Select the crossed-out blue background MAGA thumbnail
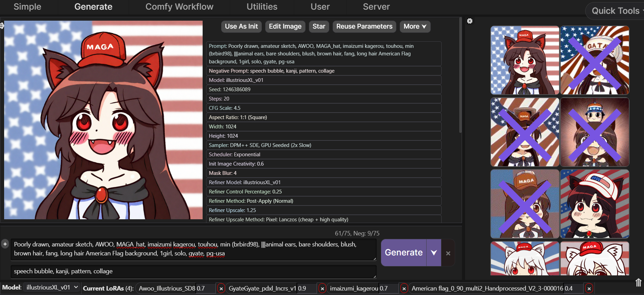The height and width of the screenshot is (295, 644). pyautogui.click(x=525, y=204)
